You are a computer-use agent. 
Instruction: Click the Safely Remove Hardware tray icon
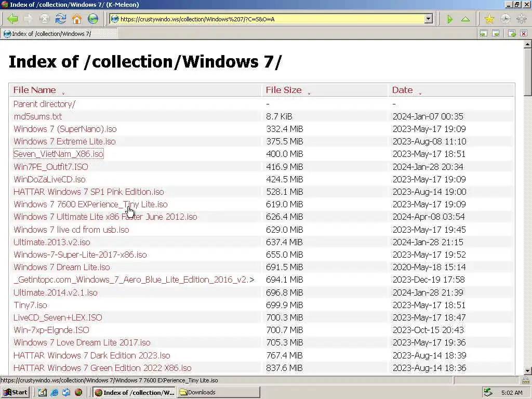[487, 393]
